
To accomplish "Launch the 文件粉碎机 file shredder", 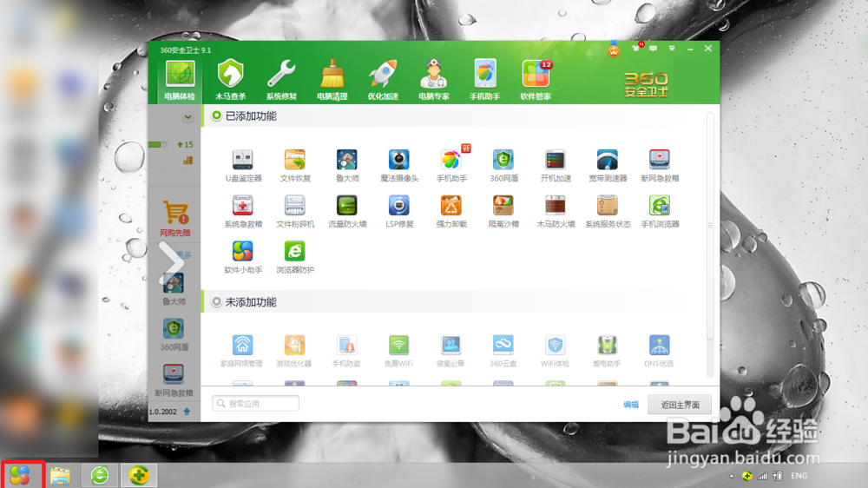I will [x=295, y=212].
